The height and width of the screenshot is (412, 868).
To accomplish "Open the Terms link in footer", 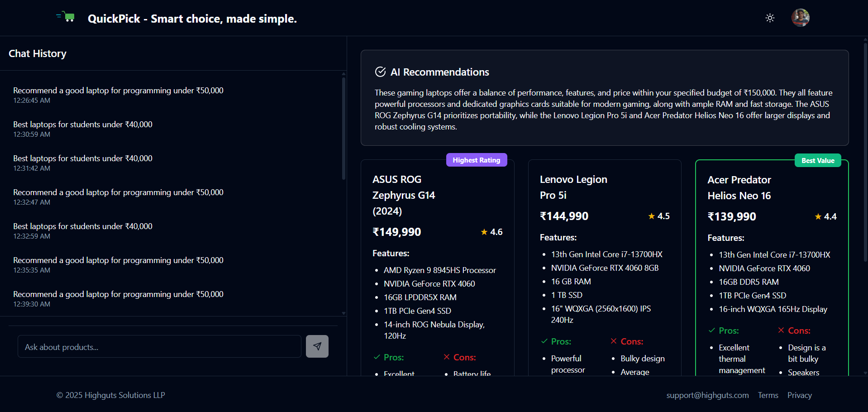I will (x=768, y=395).
